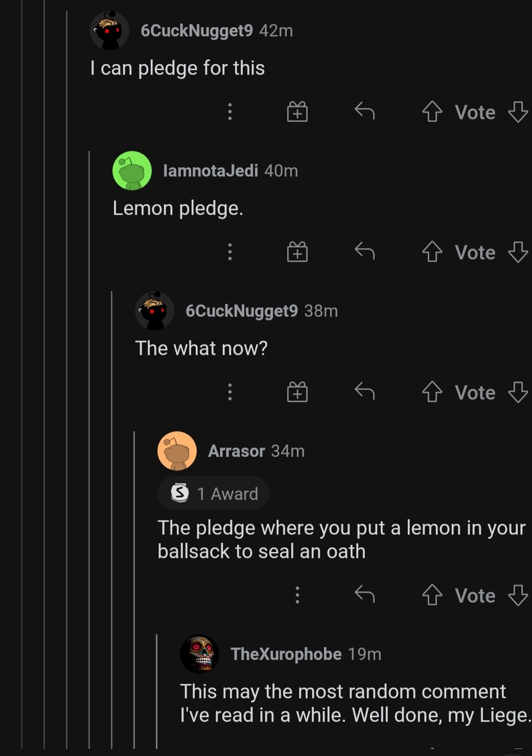
Task: Downvote "The what now?" comment
Action: point(518,392)
